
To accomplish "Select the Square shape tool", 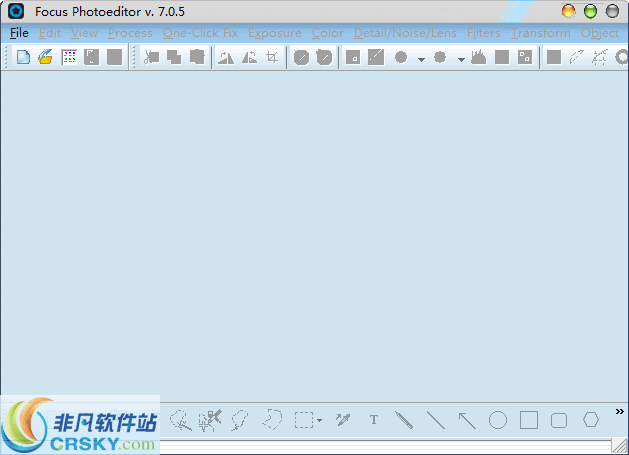I will click(529, 420).
